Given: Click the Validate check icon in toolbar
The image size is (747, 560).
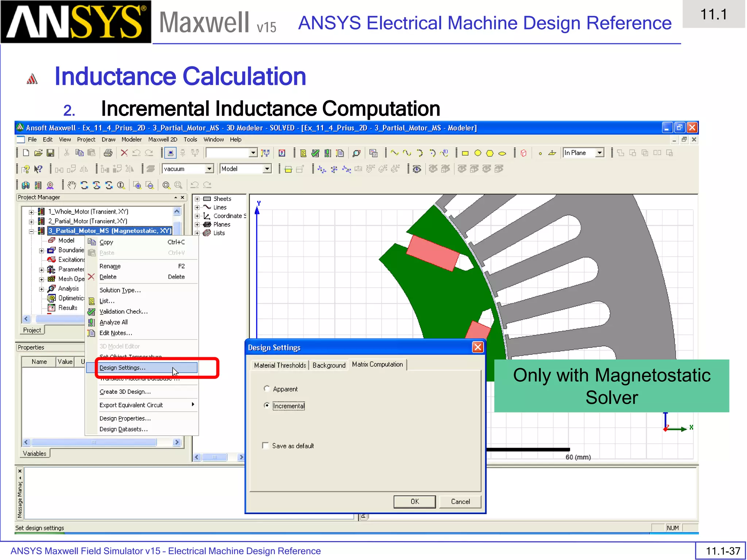Looking at the screenshot, I should tap(316, 153).
